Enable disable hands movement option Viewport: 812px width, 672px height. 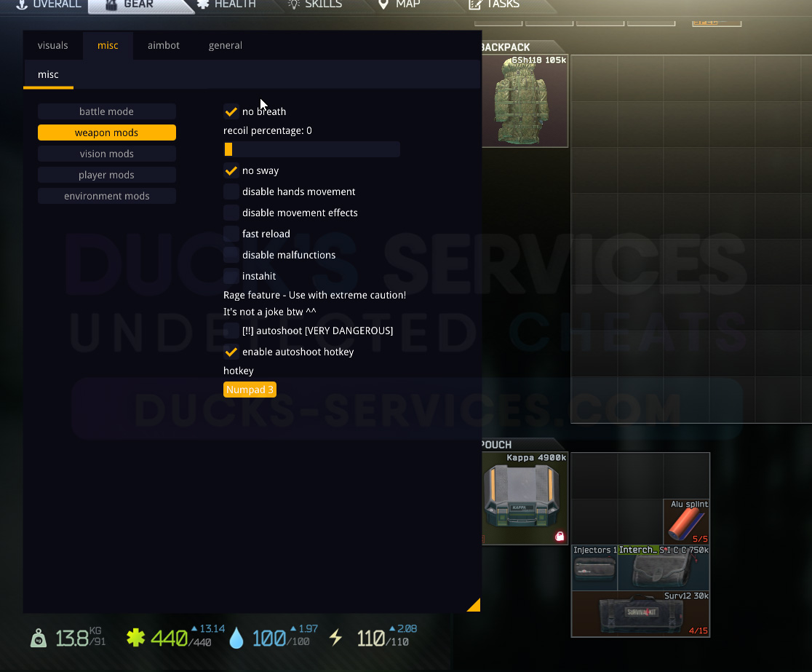point(231,191)
